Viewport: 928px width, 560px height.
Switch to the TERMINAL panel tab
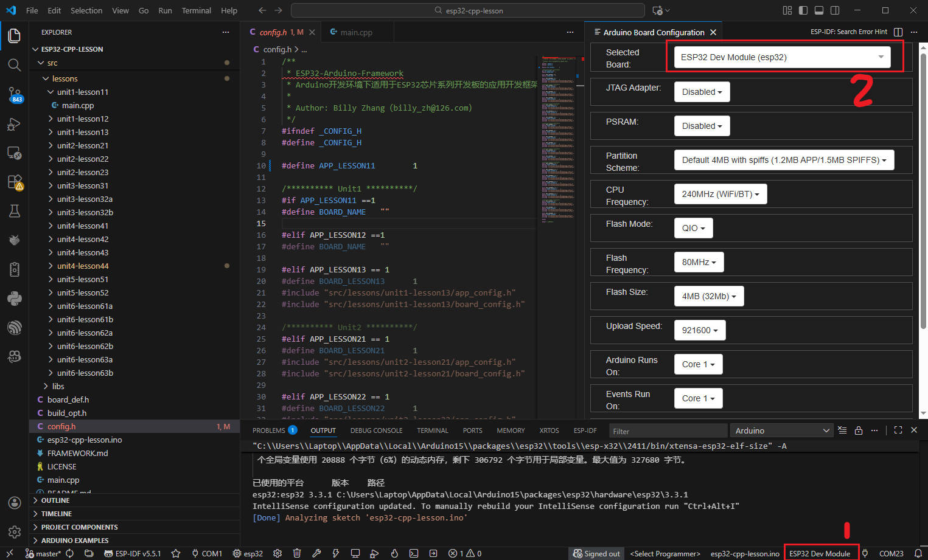[x=432, y=430]
